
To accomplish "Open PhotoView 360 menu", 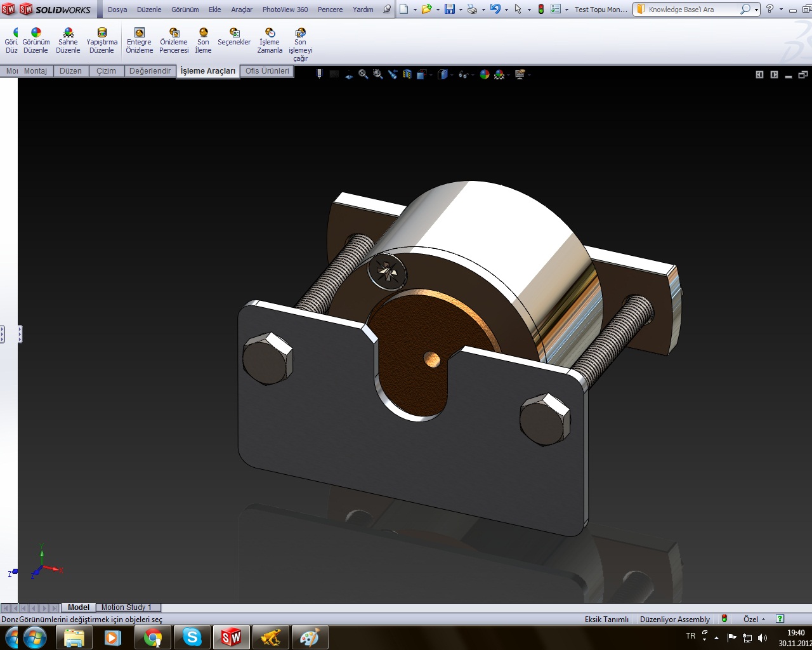I will click(285, 10).
